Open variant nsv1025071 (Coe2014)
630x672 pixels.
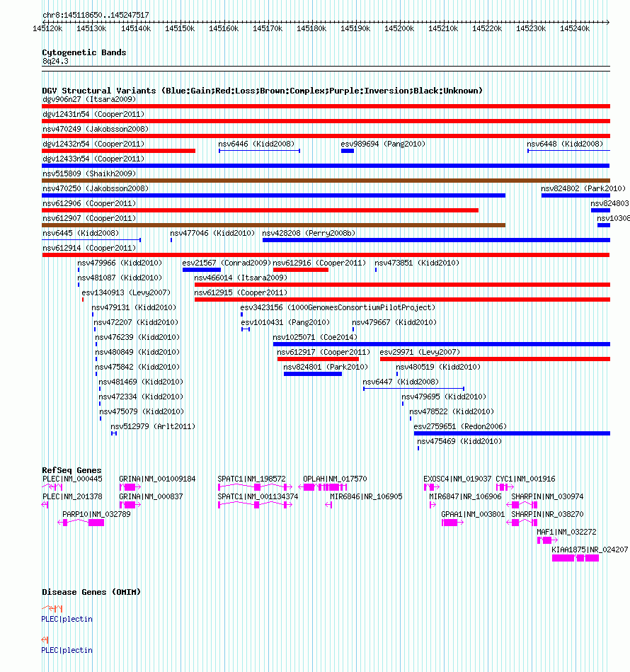(442, 343)
